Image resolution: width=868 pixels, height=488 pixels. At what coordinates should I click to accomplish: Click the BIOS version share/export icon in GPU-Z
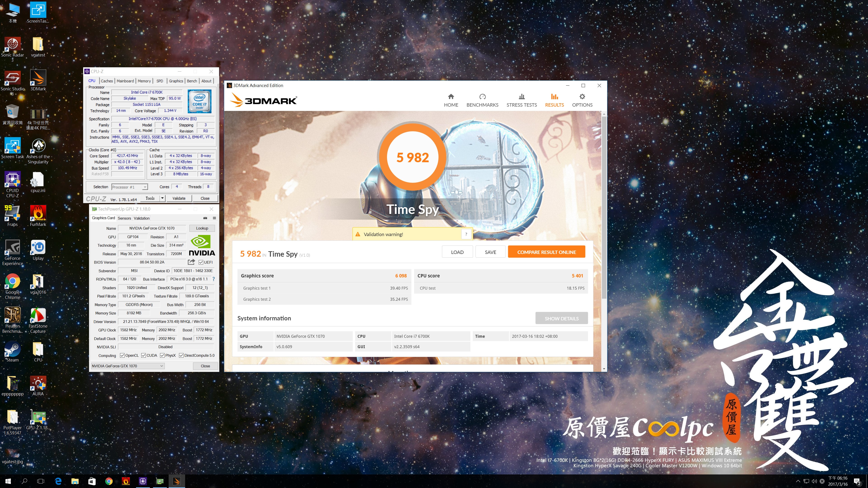[x=191, y=262]
